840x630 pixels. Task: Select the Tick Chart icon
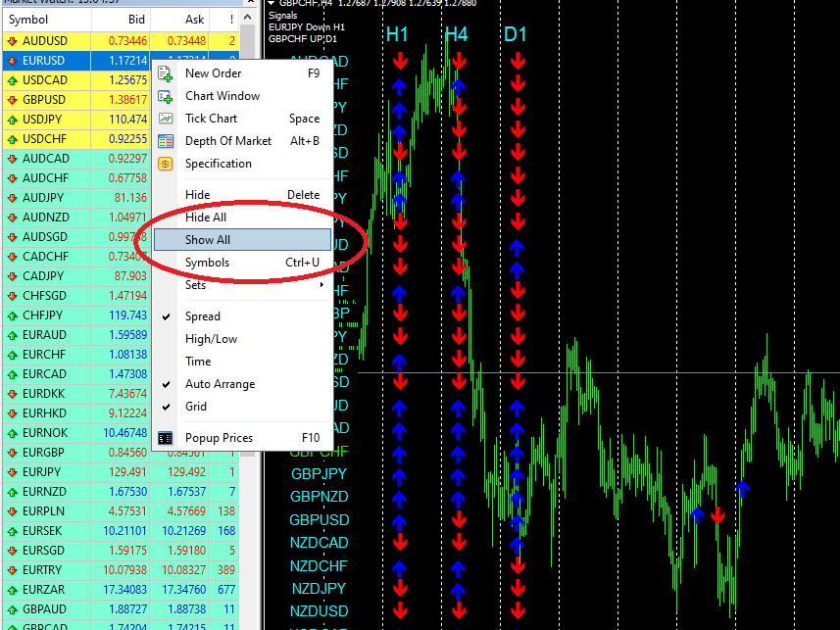point(167,118)
